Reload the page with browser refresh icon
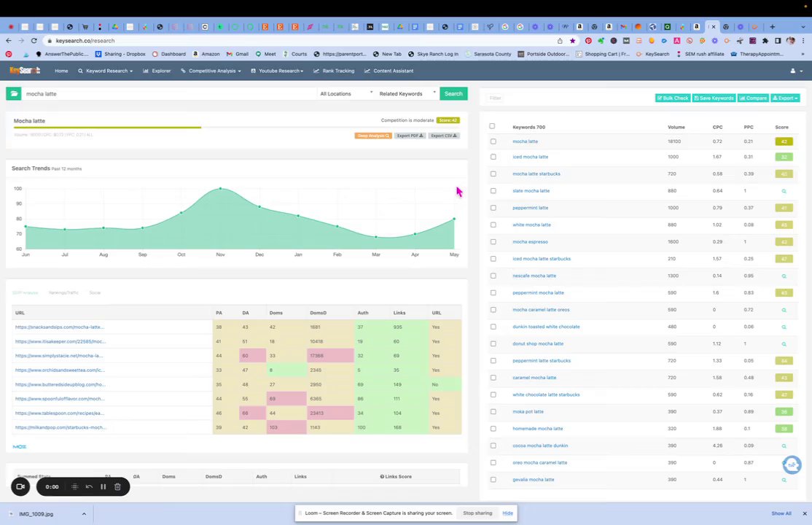This screenshot has height=525, width=812. click(34, 40)
